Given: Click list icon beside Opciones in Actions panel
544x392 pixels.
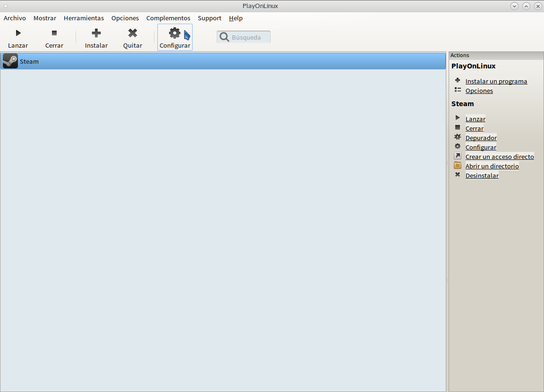Looking at the screenshot, I should (x=458, y=90).
